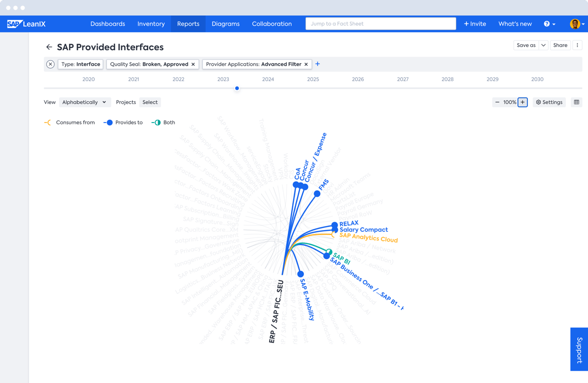Image resolution: width=588 pixels, height=383 pixels.
Task: Open the Alphabetically view dropdown
Action: click(84, 102)
